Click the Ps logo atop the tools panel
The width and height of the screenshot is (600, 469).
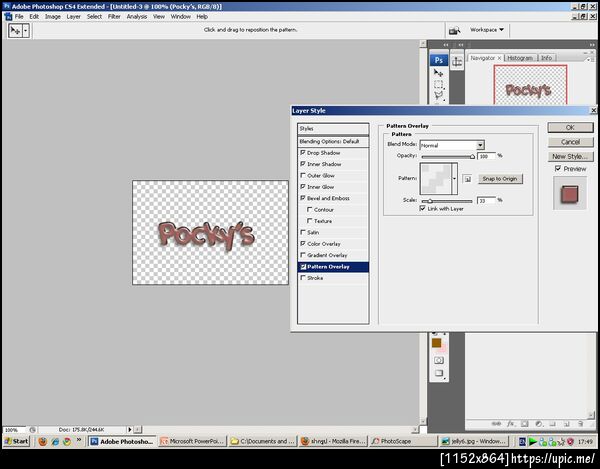(x=439, y=60)
